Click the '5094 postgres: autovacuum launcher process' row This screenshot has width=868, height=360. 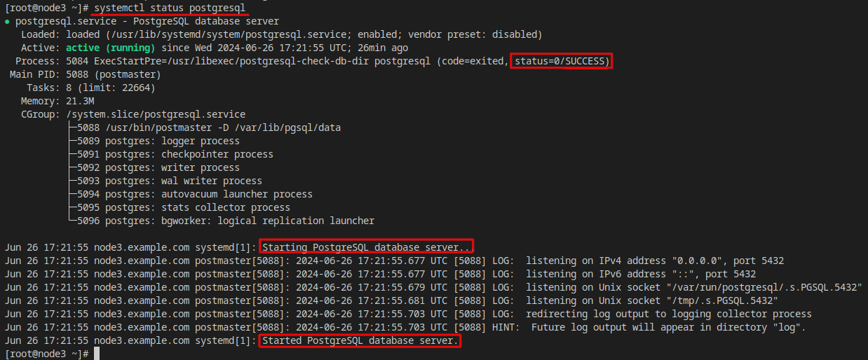[x=195, y=194]
